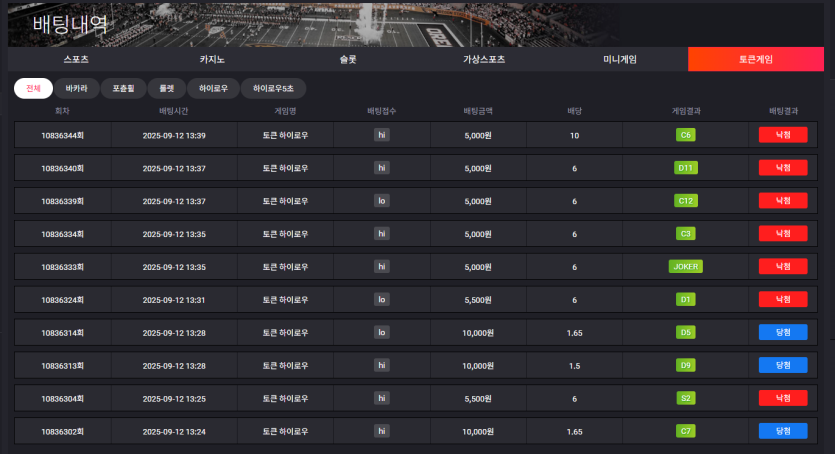Choose the 하이로우 filter
This screenshot has height=454, width=835.
click(213, 88)
